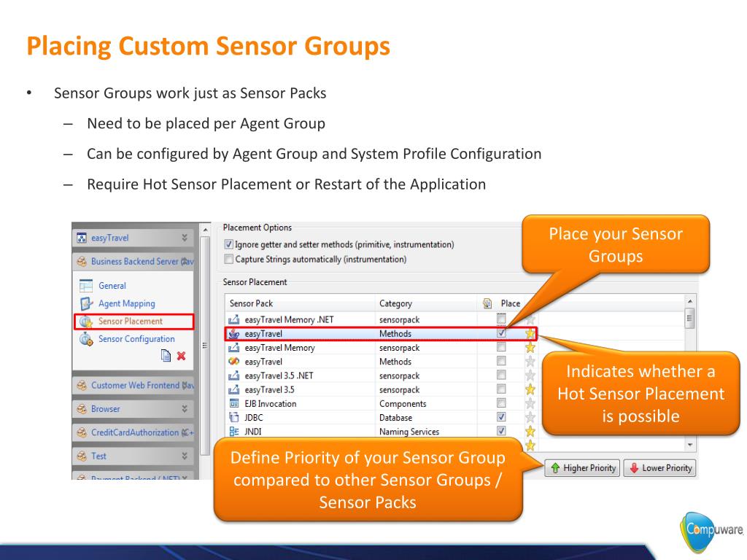Click the CreditCardAuthorization group icon
This screenshot has height=560, width=747.
point(82,432)
